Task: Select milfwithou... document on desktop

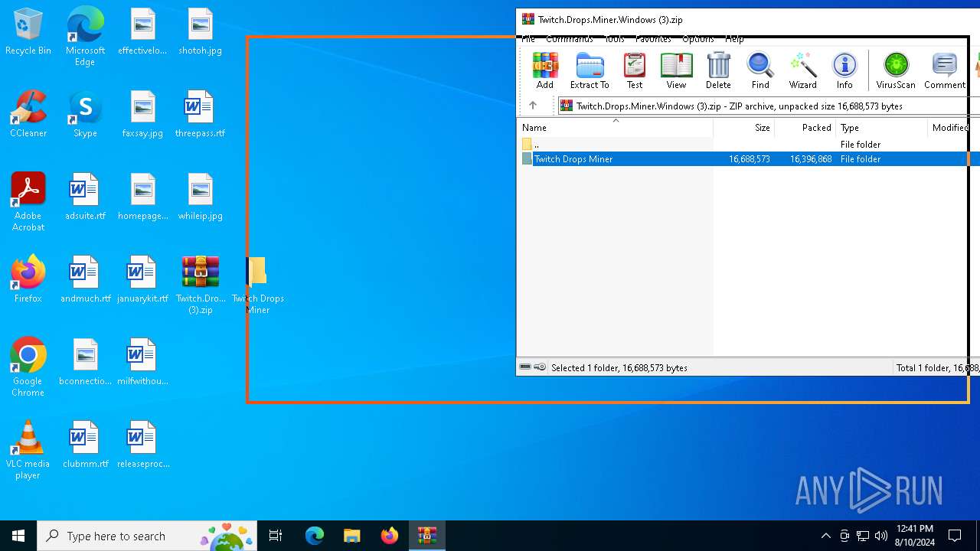Action: click(142, 362)
